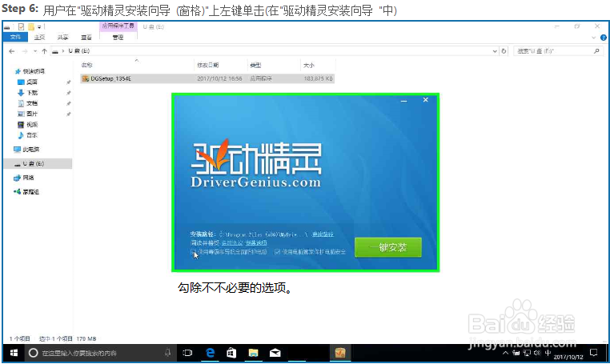Open recent locations dropdown arrow
Image resolution: width=610 pixels, height=364 pixels.
coord(35,51)
